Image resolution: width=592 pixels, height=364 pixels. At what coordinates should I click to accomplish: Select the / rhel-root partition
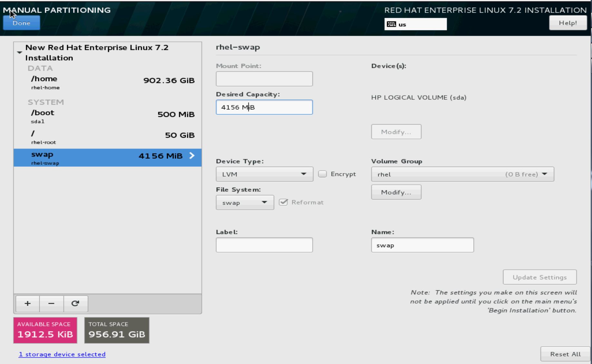108,137
